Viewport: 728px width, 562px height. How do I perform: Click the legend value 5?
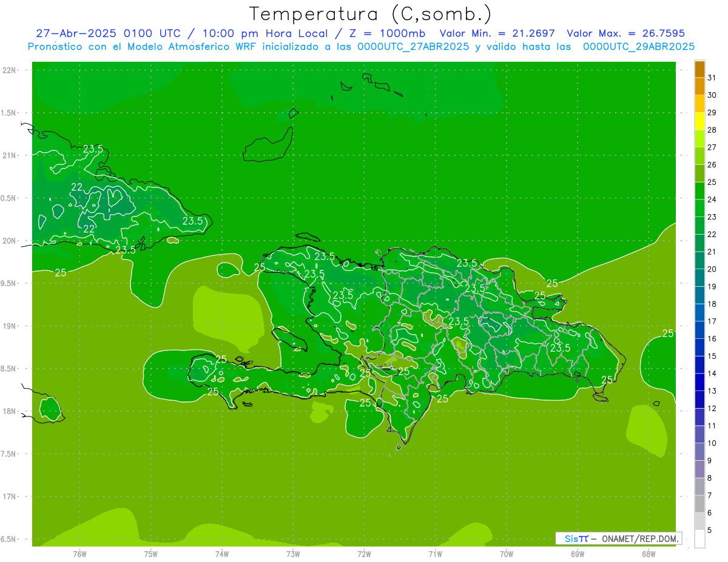pos(710,530)
